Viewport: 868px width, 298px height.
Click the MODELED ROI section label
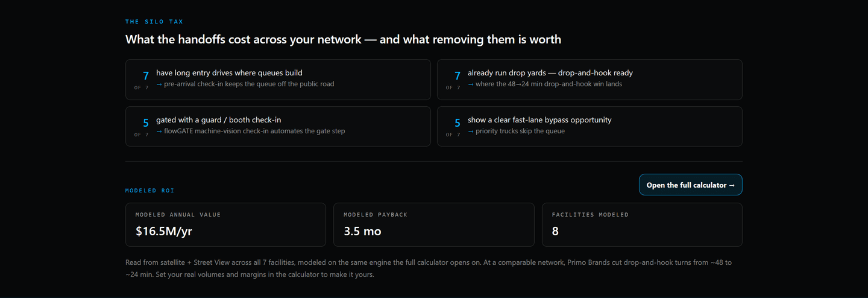coord(149,191)
